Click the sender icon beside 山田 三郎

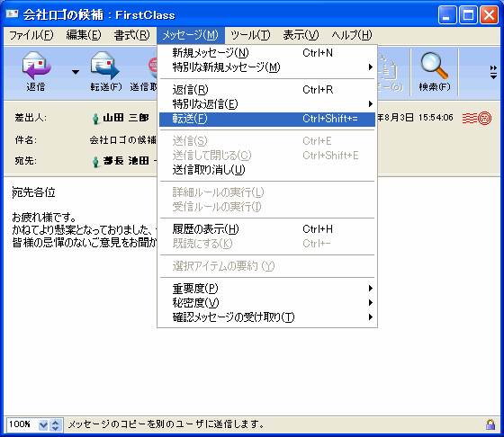(x=95, y=119)
